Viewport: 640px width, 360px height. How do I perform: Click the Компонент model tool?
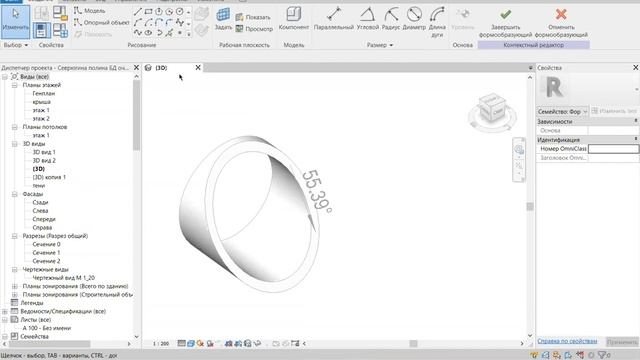(293, 19)
